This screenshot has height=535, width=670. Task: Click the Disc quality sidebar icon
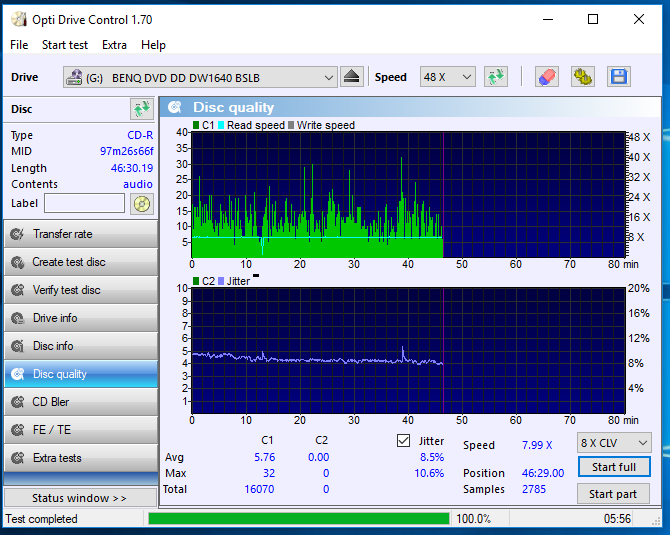pyautogui.click(x=18, y=374)
